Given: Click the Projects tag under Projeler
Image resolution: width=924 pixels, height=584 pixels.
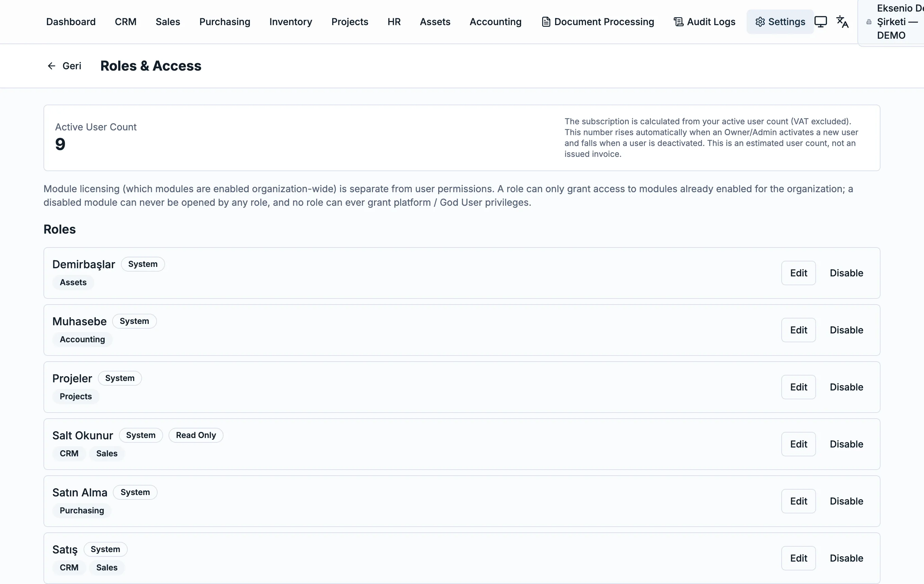Looking at the screenshot, I should pyautogui.click(x=76, y=397).
